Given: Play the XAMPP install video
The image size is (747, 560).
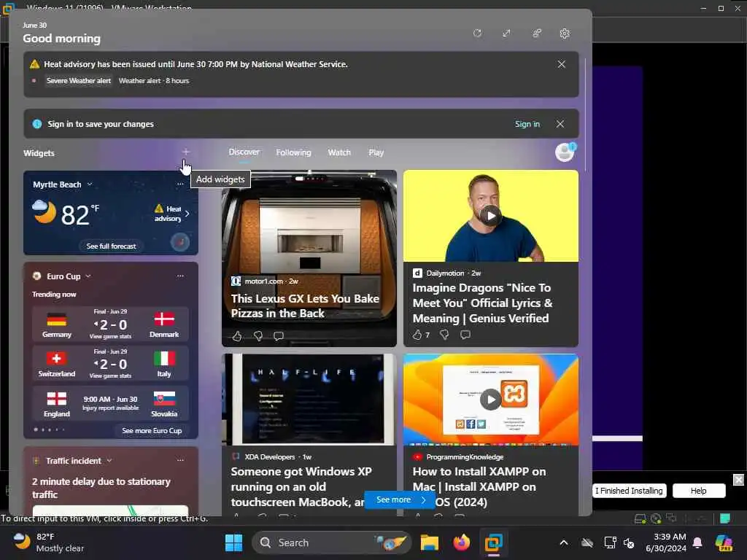Looking at the screenshot, I should click(491, 400).
